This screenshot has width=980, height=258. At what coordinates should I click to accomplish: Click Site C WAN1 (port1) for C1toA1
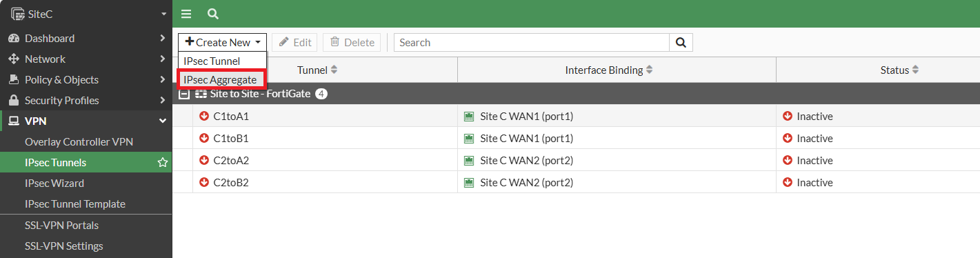[526, 116]
